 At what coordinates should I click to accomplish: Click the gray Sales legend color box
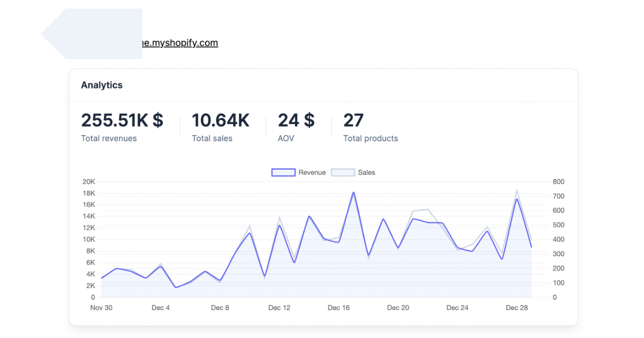[x=343, y=173]
